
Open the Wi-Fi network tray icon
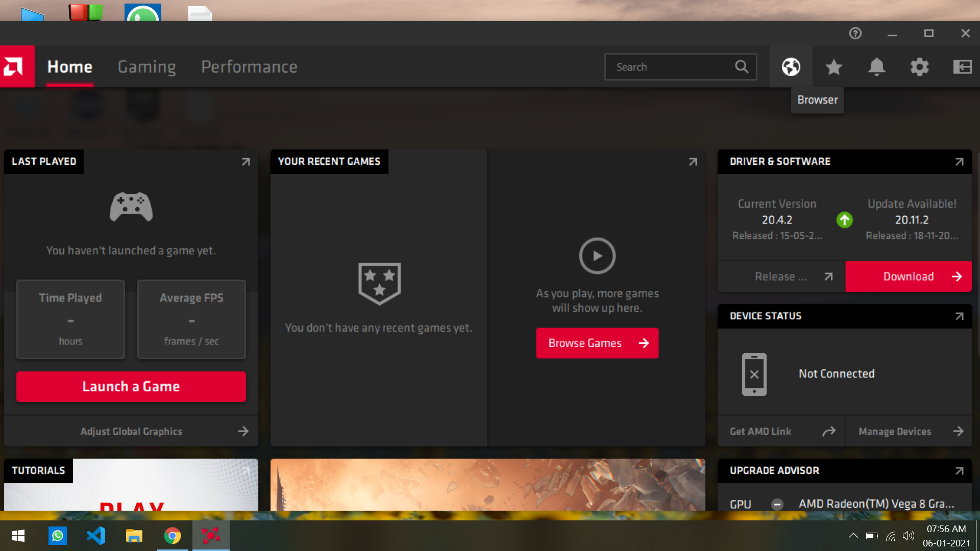coord(891,536)
